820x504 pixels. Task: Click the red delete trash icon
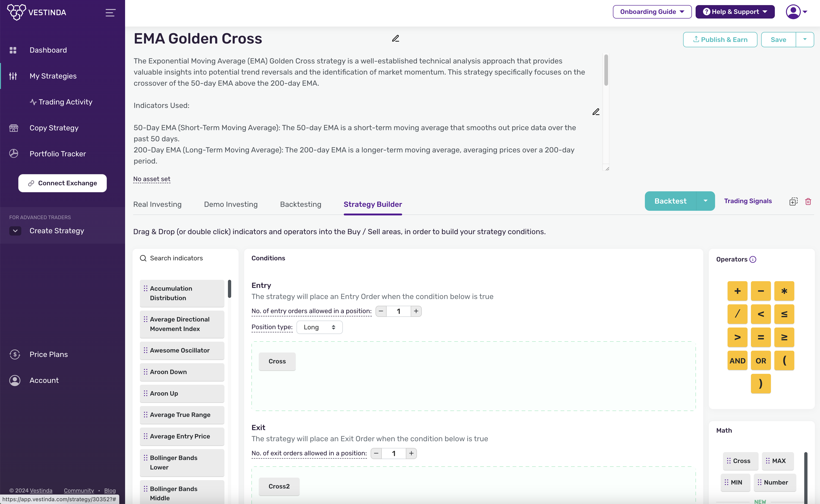808,201
